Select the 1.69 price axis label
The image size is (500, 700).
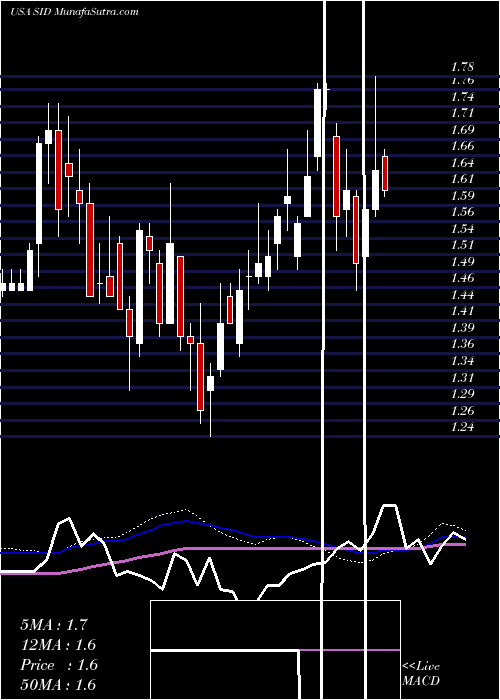pyautogui.click(x=462, y=130)
